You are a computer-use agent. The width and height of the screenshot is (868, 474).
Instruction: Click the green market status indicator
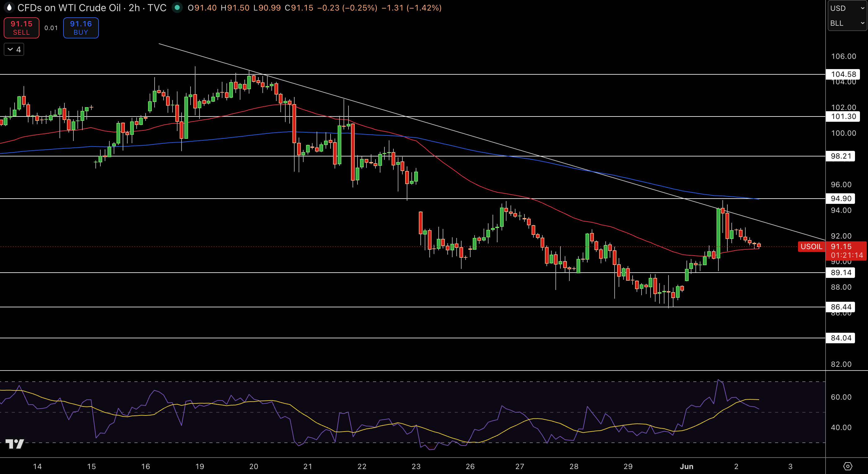pyautogui.click(x=177, y=7)
